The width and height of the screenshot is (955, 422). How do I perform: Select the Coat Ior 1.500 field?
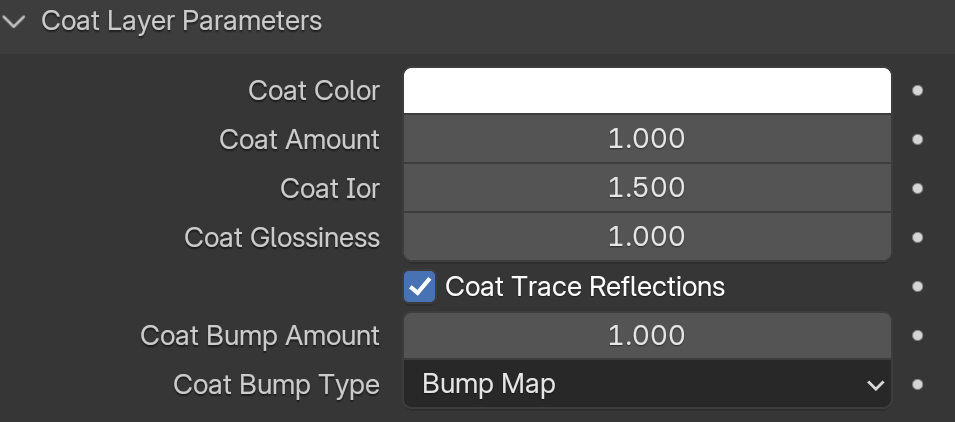647,188
